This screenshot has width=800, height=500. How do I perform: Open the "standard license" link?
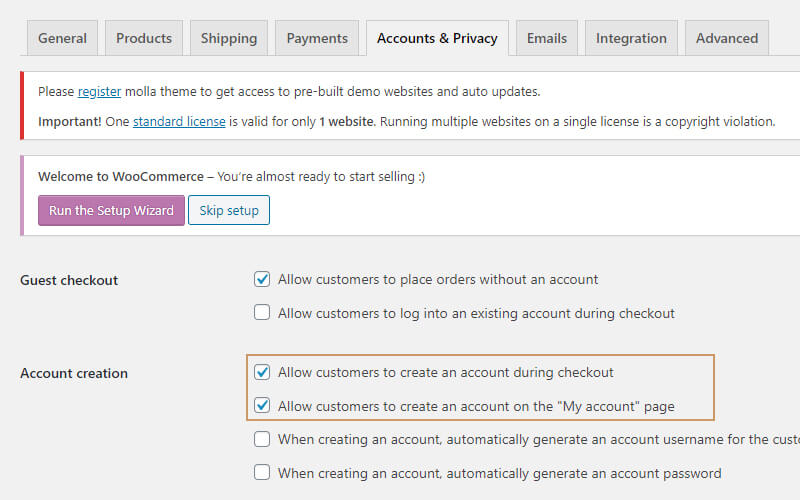(179, 121)
